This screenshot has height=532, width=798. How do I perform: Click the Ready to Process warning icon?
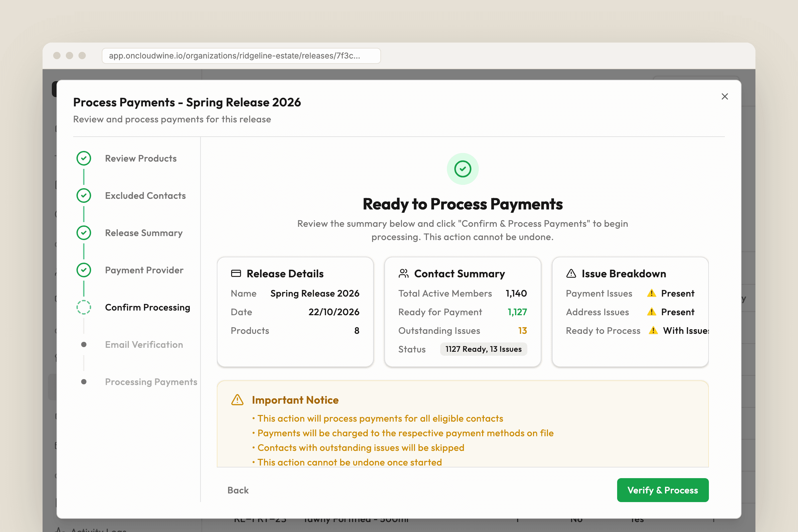point(653,331)
